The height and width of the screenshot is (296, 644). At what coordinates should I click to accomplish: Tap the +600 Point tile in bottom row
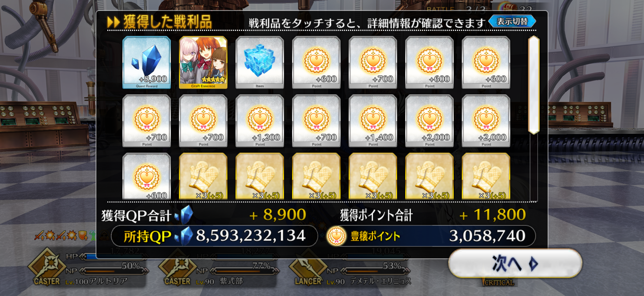tap(146, 176)
